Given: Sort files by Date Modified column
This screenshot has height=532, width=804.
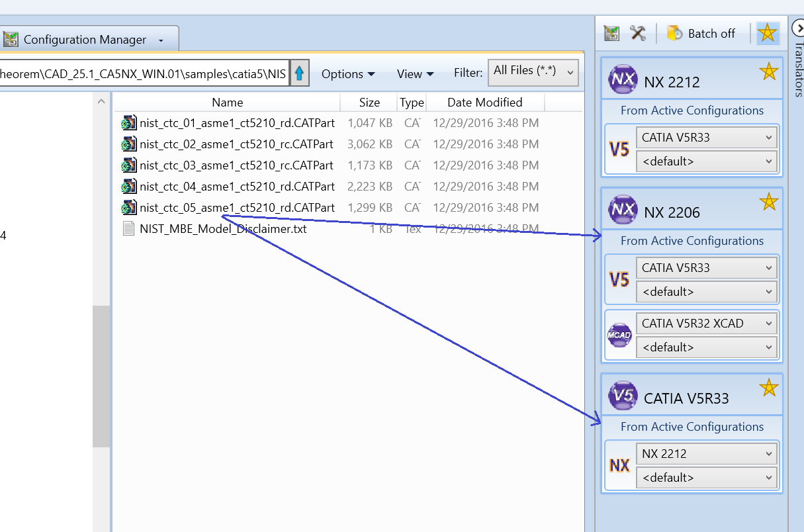Looking at the screenshot, I should point(485,103).
